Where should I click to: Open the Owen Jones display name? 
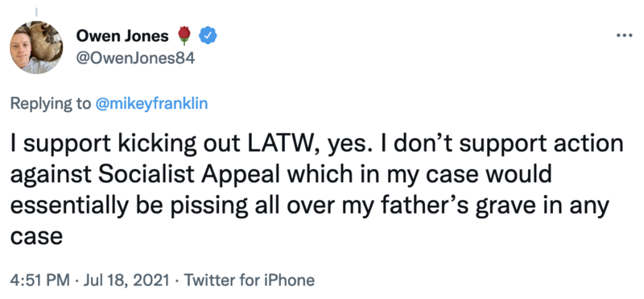(122, 36)
